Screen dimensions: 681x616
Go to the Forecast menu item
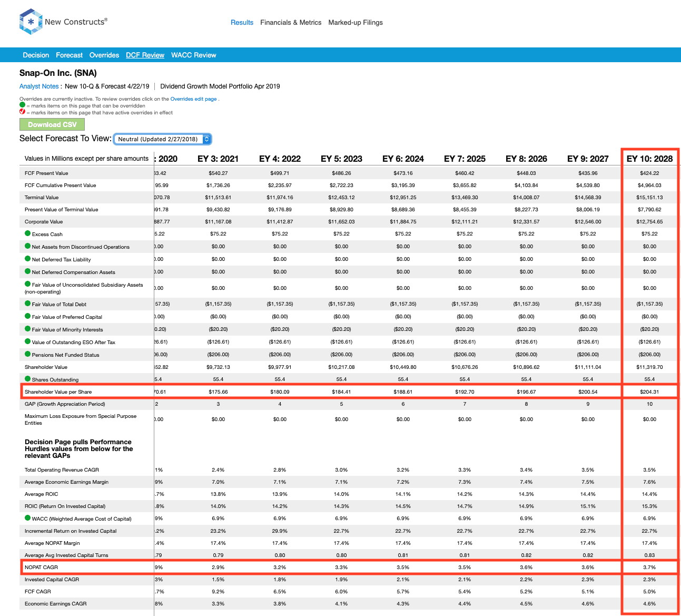(x=69, y=55)
